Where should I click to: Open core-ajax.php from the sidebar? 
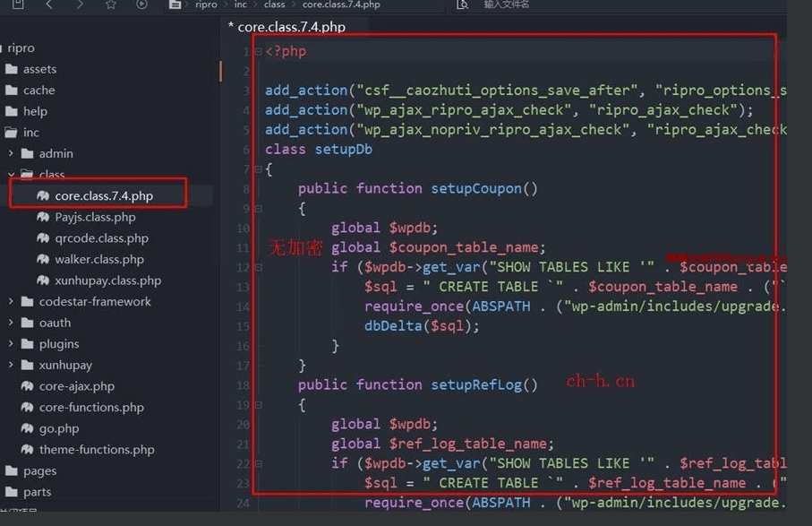77,386
